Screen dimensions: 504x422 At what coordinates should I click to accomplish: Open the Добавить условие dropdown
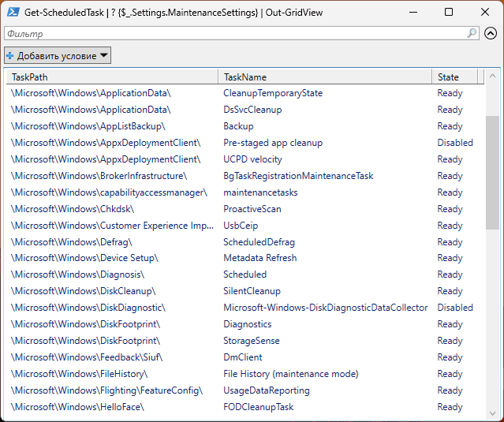click(x=58, y=55)
